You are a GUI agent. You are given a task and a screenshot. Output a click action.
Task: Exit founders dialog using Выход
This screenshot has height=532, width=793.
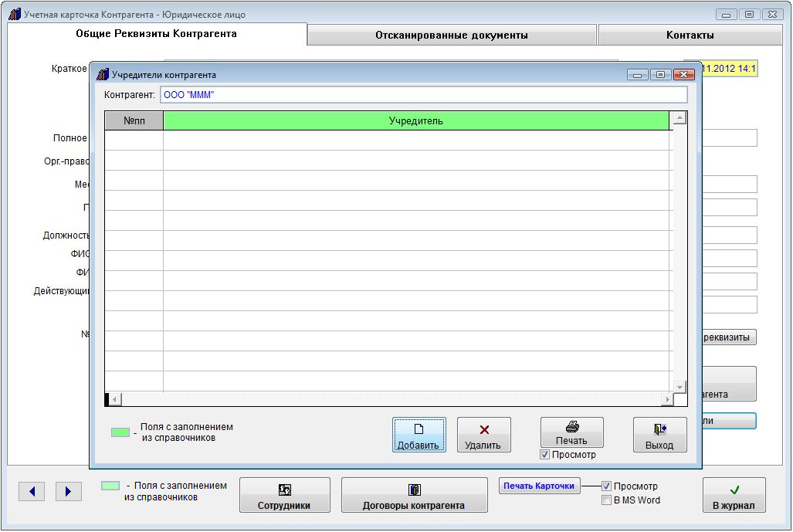(x=659, y=435)
